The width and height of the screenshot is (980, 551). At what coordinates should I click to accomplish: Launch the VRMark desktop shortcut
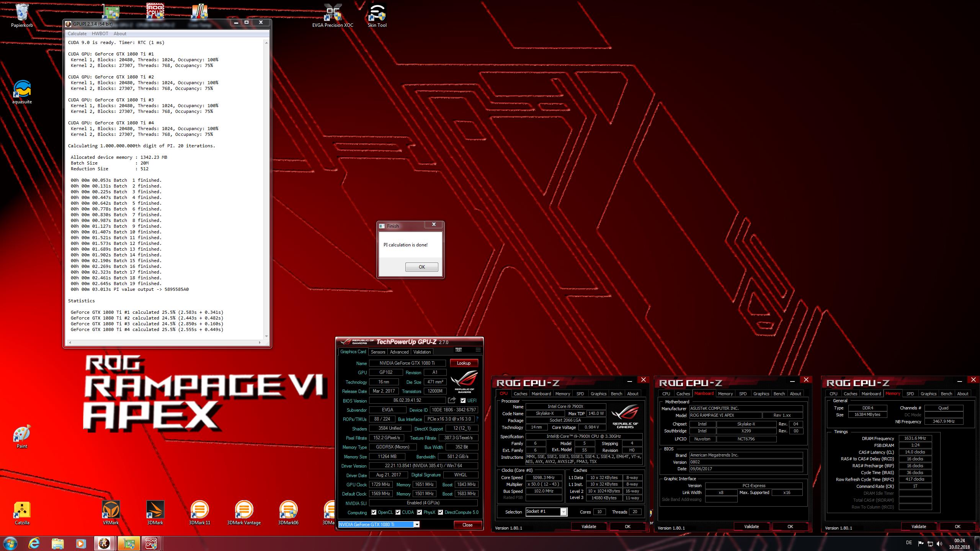111,513
